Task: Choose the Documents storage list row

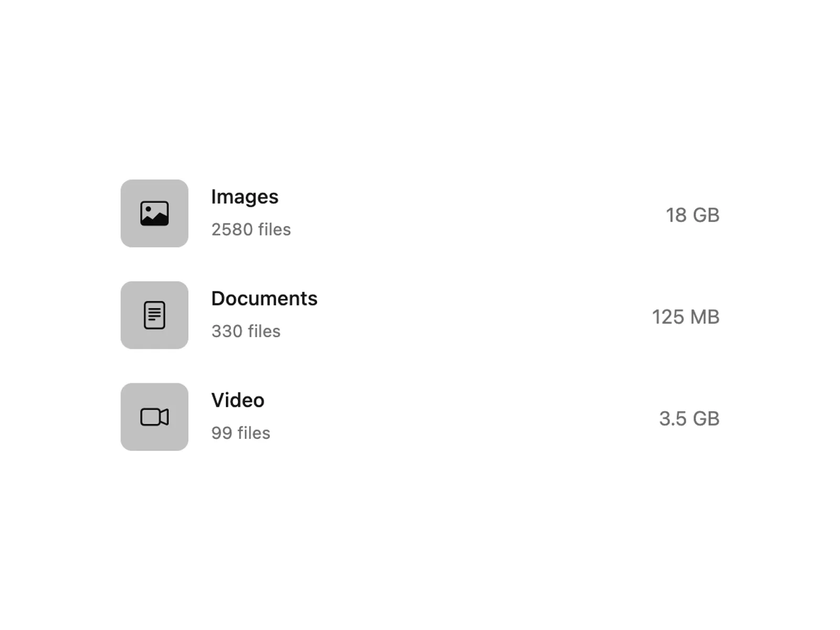Action: coord(420,315)
